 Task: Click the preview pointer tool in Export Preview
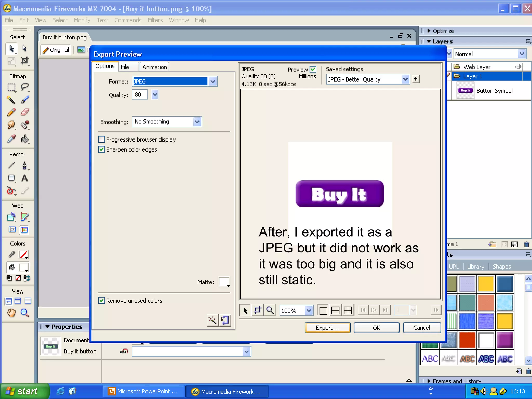coord(245,310)
